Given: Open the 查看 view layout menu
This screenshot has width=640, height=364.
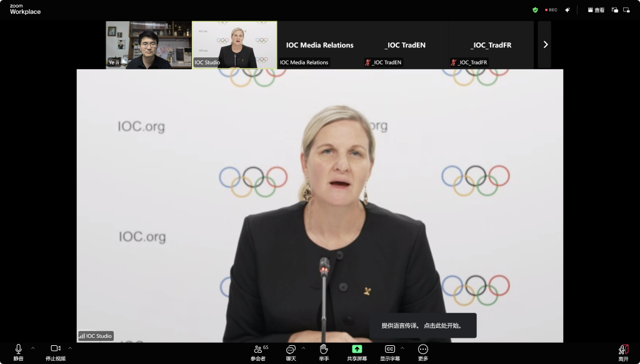Looking at the screenshot, I should 596,10.
